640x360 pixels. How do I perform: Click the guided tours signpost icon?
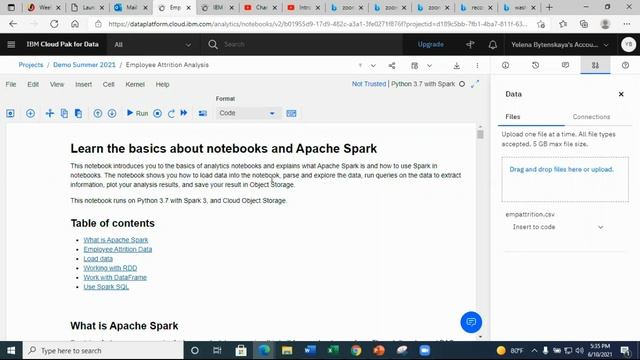tap(470, 44)
